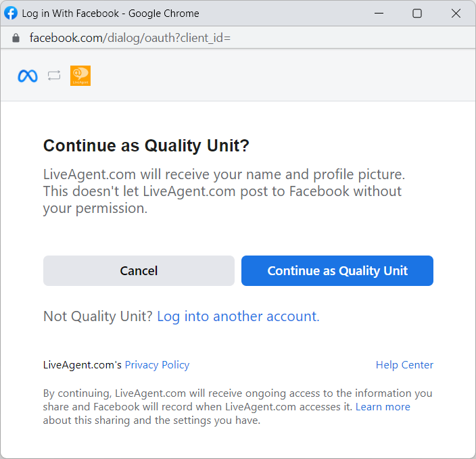This screenshot has height=459, width=476.
Task: Open the Log into another account link
Action: tap(238, 316)
